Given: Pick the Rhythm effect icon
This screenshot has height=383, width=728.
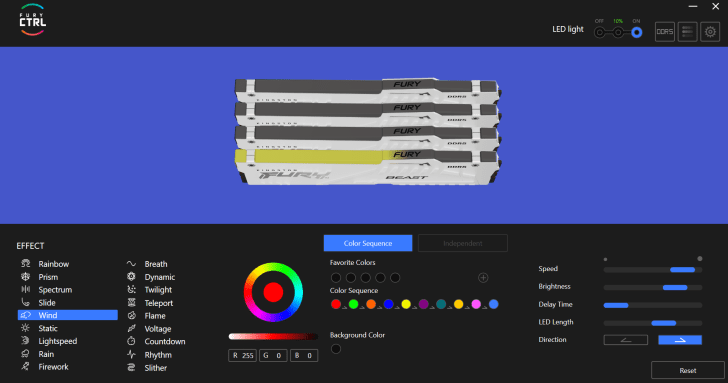Looking at the screenshot, I should click(131, 354).
